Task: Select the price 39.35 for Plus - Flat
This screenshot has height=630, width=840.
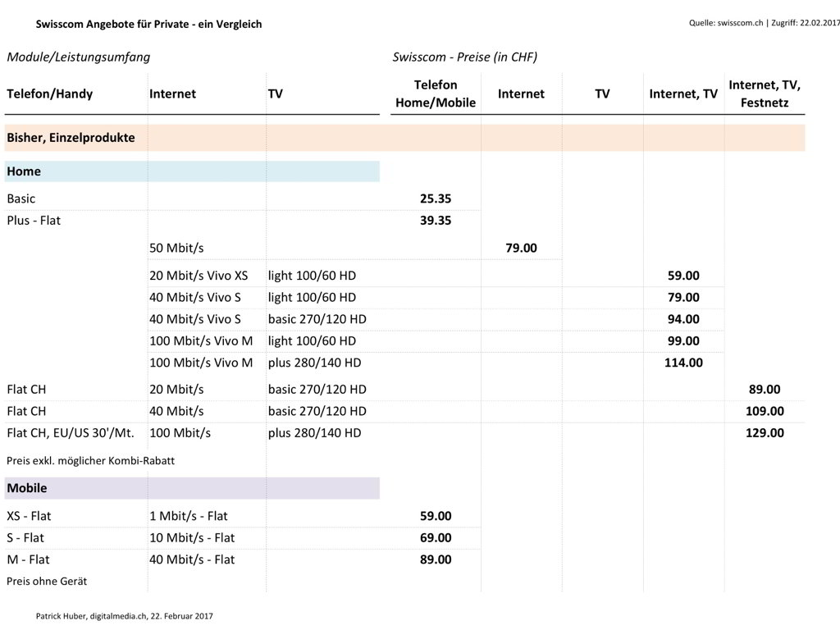Action: [436, 221]
